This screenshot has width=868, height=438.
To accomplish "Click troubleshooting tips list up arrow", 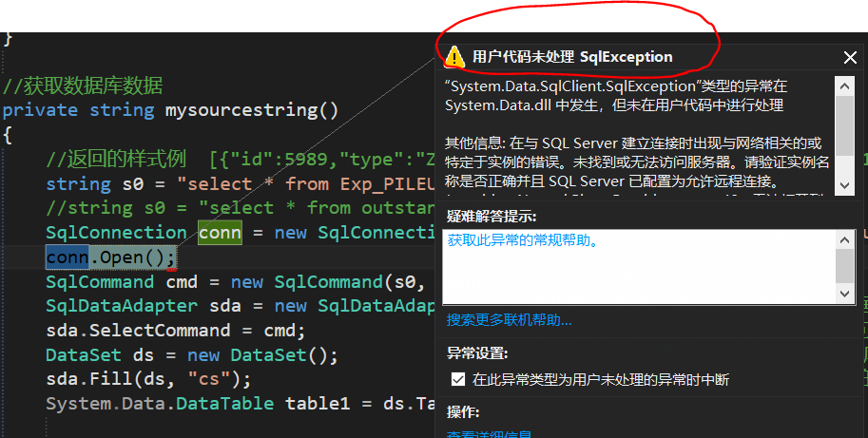I will (844, 239).
